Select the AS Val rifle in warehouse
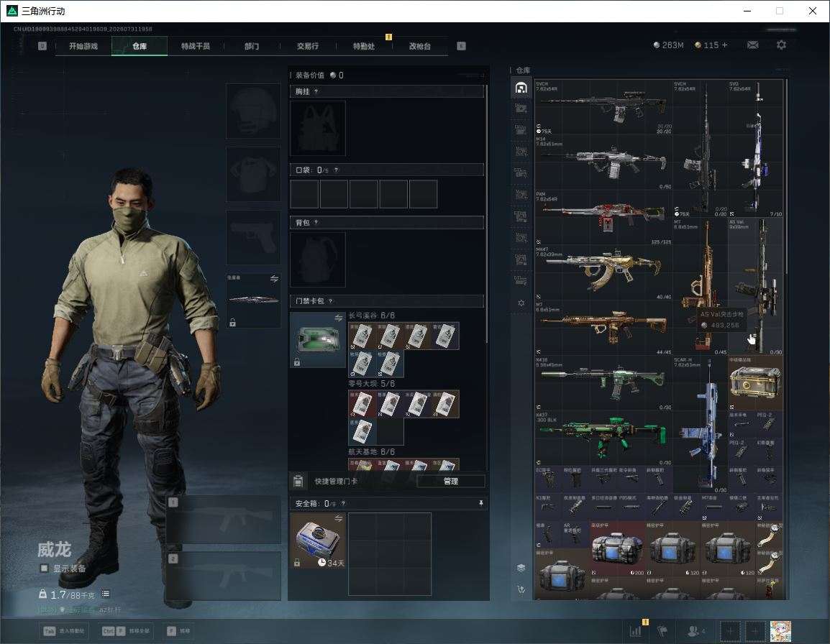The image size is (830, 644). pos(755,286)
